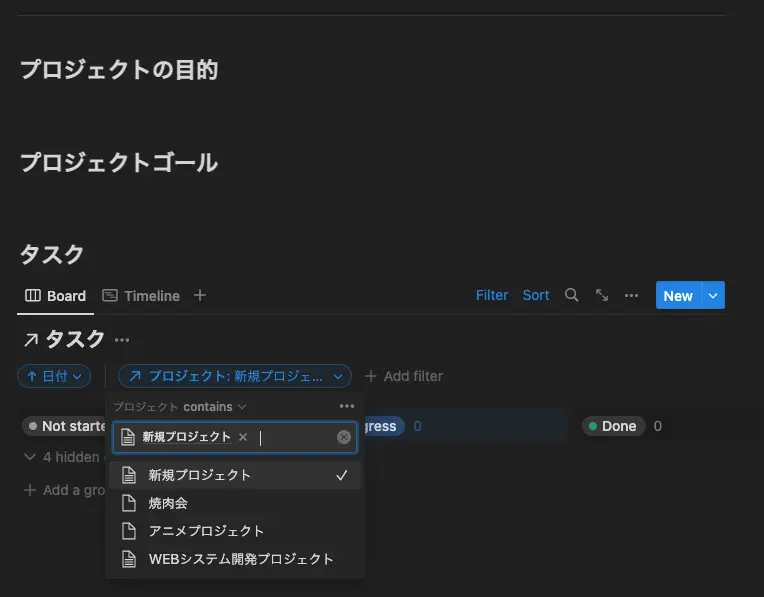
Task: Choose WEBシステム開発プロジェクト from the list
Action: (240, 559)
